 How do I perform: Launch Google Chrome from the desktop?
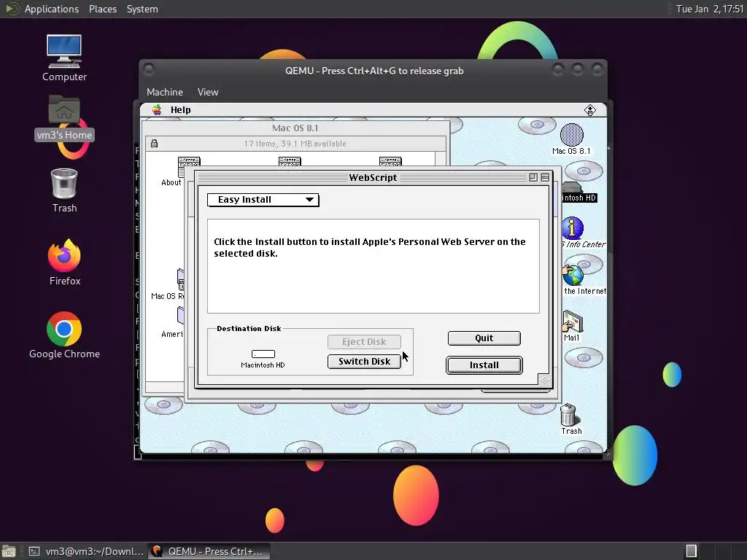(64, 329)
